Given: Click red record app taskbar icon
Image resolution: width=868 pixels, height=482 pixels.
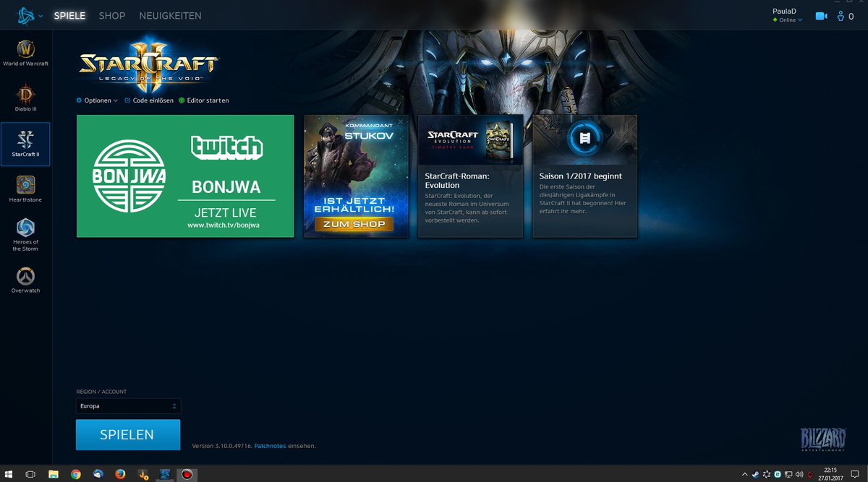Looking at the screenshot, I should 187,474.
